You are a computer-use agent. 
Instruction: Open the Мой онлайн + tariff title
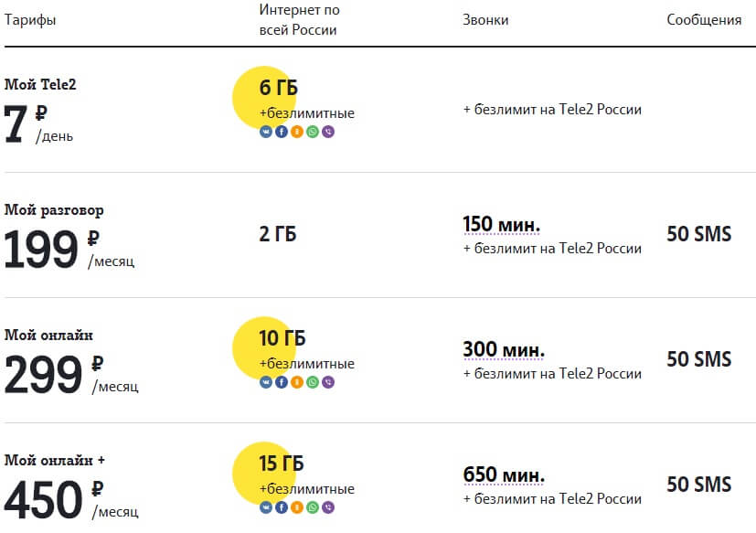click(x=55, y=460)
